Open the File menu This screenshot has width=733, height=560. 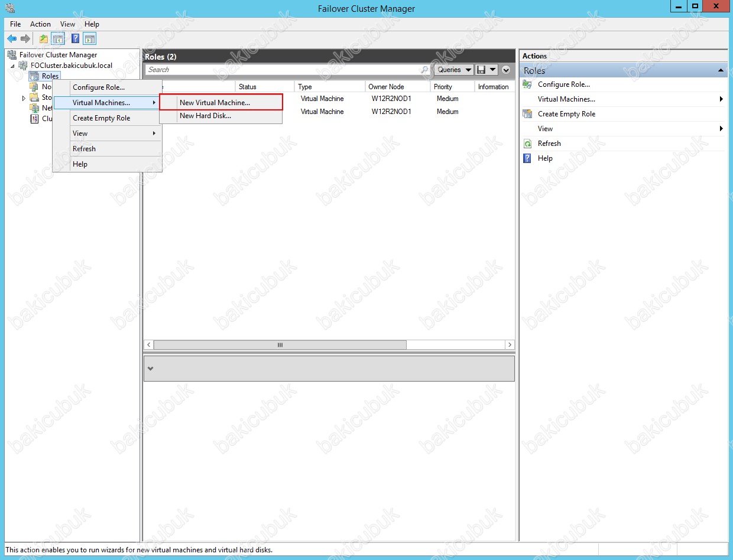(15, 24)
